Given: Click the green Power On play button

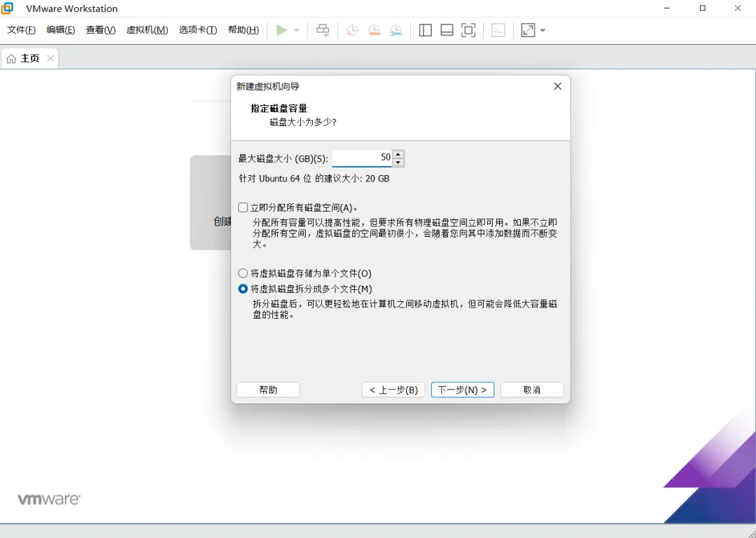Looking at the screenshot, I should (281, 30).
